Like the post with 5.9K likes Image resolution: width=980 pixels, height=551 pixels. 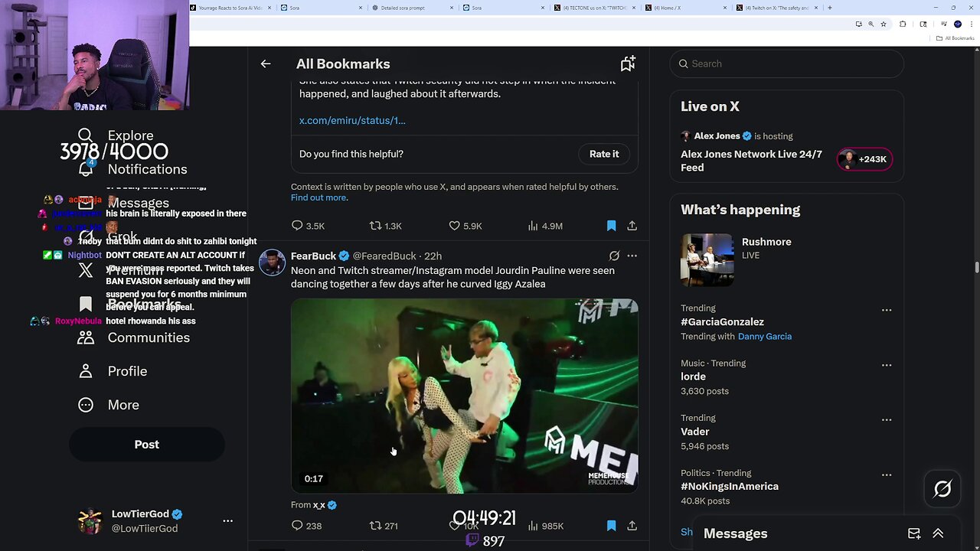click(465, 226)
